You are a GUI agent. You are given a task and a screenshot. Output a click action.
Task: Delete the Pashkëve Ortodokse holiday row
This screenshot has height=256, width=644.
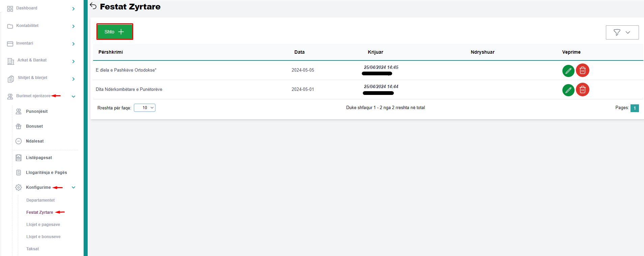click(x=582, y=71)
